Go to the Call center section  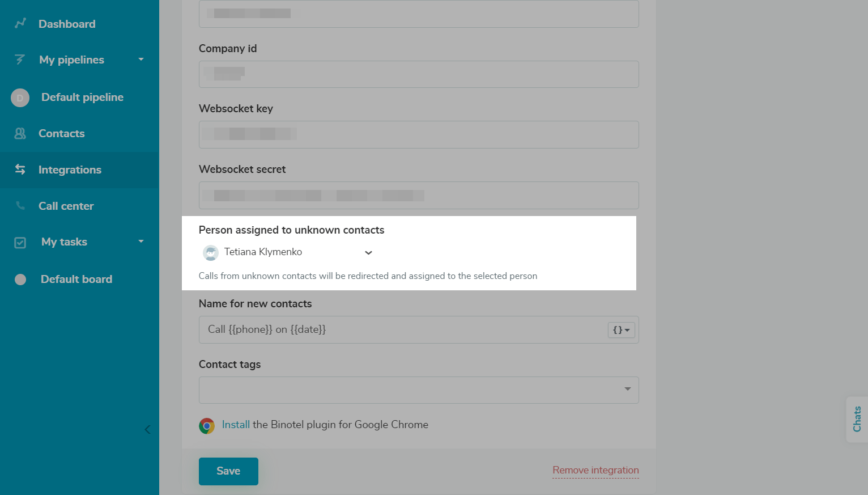click(x=66, y=206)
